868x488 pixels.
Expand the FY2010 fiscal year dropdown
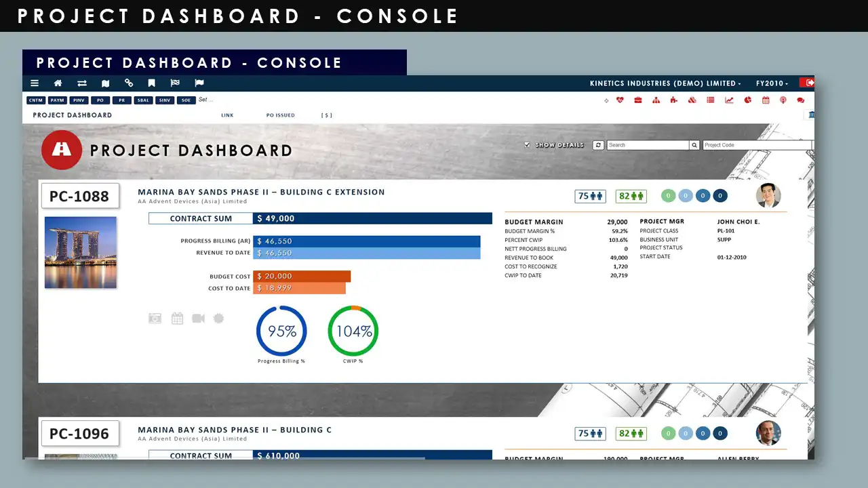(x=770, y=83)
